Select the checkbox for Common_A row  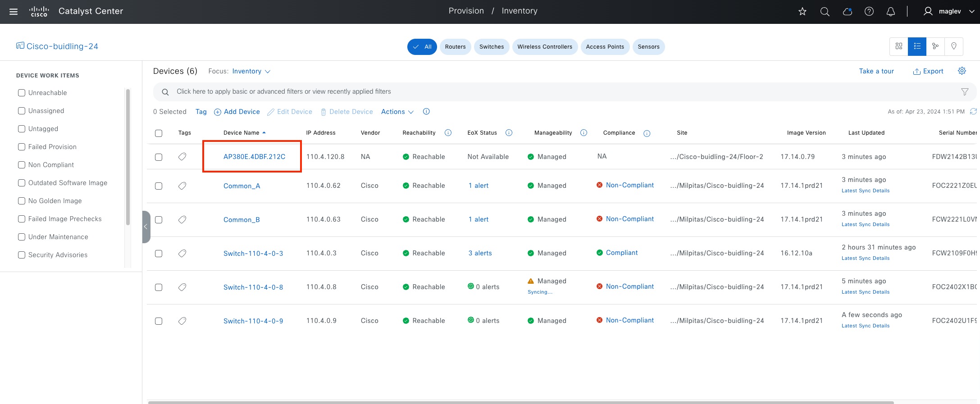coord(159,186)
